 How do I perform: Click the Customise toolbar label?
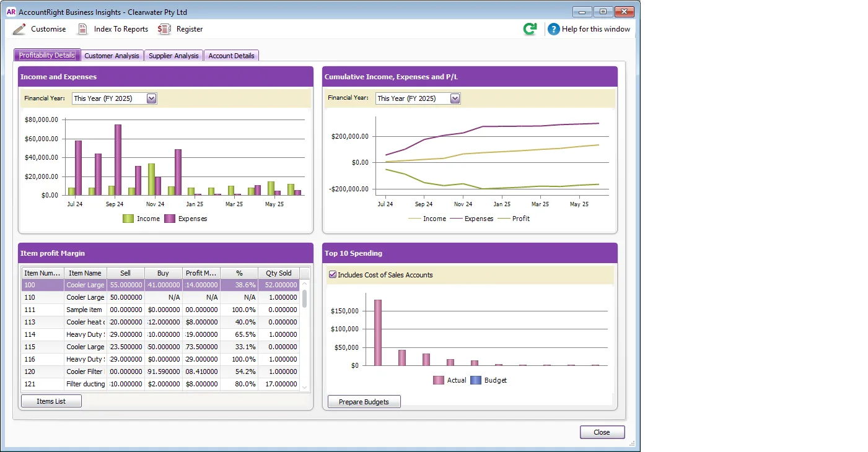48,29
